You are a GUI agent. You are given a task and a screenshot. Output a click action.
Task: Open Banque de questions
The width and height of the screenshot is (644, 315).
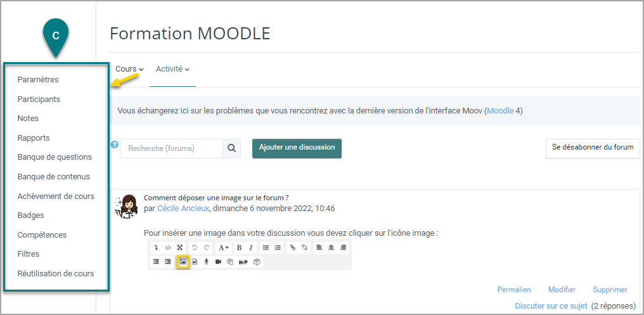click(x=55, y=157)
